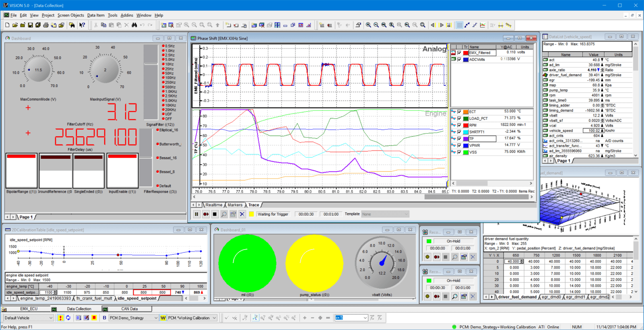This screenshot has width=644, height=330.
Task: Toggle the VPWR trace checkbox
Action: point(459,145)
